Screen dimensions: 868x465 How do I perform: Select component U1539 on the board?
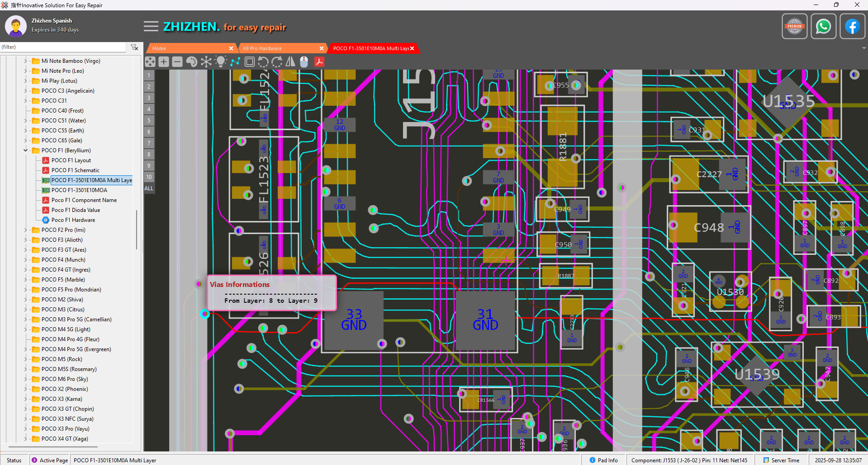pyautogui.click(x=757, y=375)
